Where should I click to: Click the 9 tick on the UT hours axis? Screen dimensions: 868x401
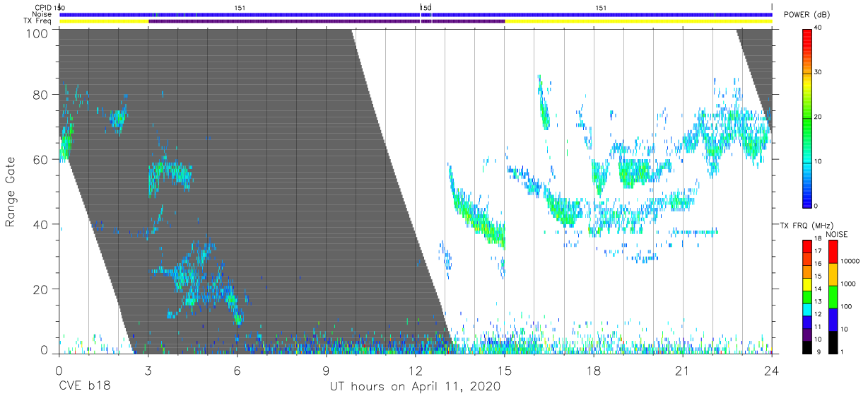click(x=326, y=370)
